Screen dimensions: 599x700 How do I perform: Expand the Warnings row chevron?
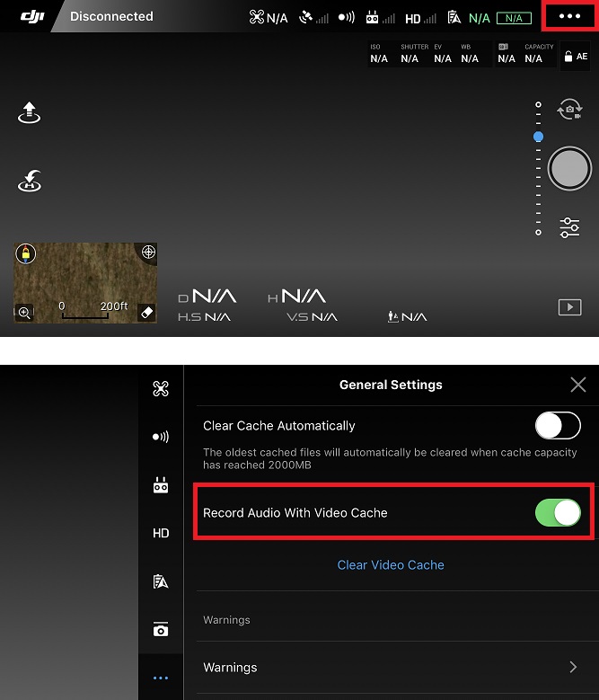tap(573, 667)
